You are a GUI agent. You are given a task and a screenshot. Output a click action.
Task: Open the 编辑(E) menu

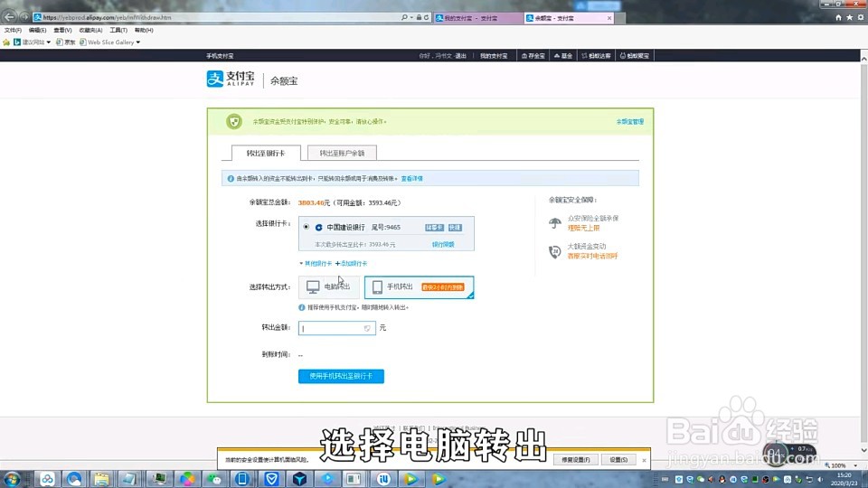(x=37, y=30)
